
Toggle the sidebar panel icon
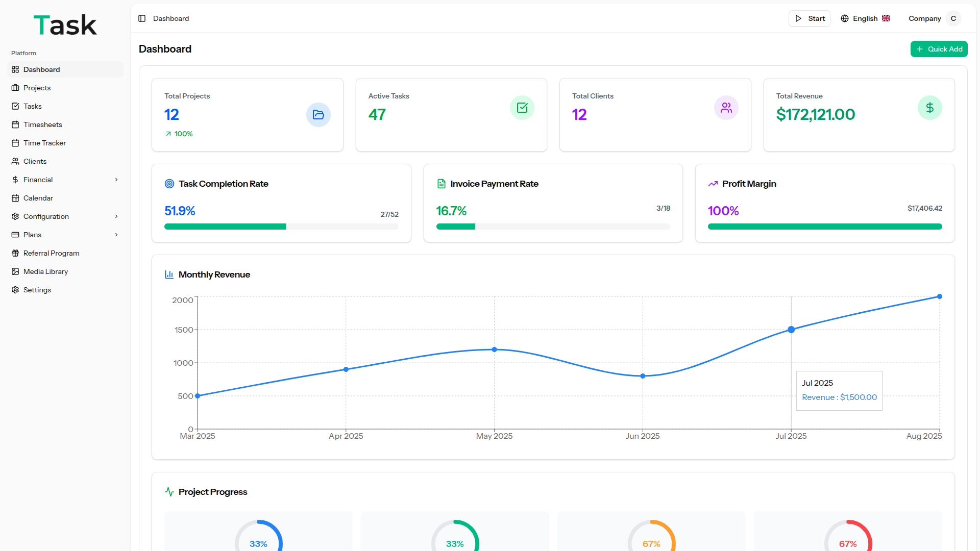[142, 18]
